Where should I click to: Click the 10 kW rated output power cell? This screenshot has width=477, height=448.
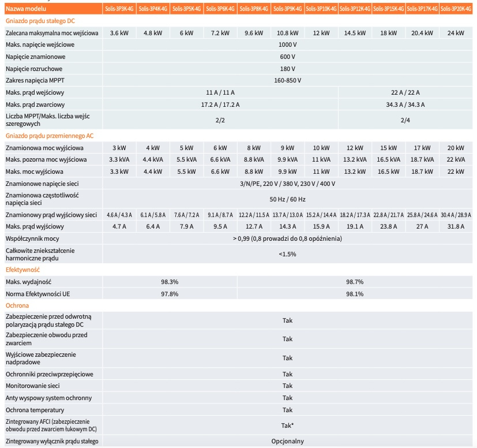[x=321, y=148]
